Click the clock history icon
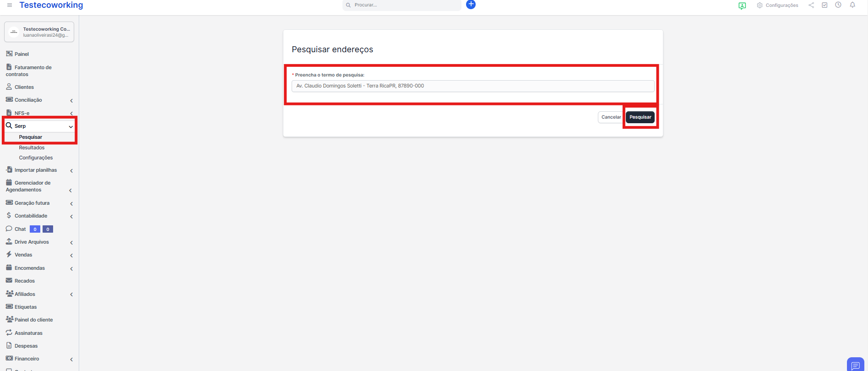868x371 pixels. 838,5
